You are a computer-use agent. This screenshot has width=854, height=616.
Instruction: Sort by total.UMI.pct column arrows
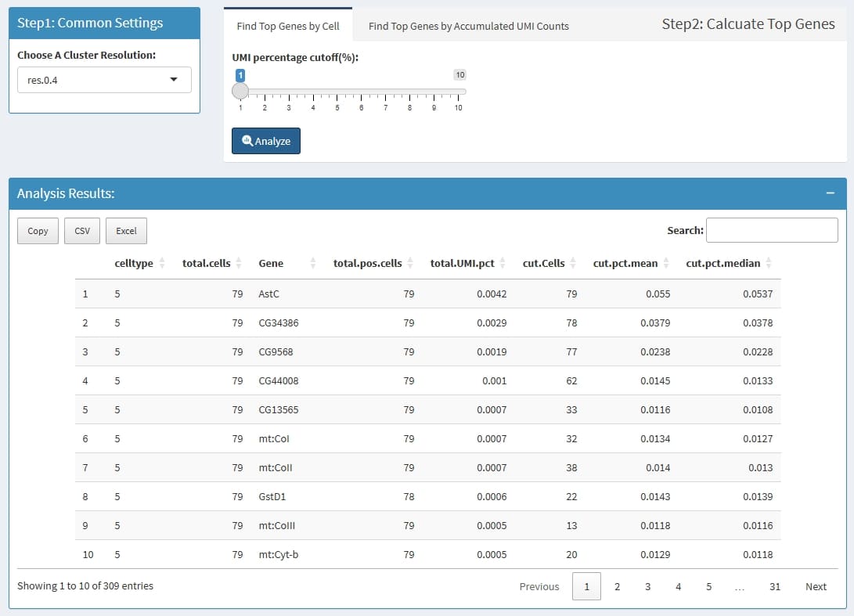click(x=503, y=263)
